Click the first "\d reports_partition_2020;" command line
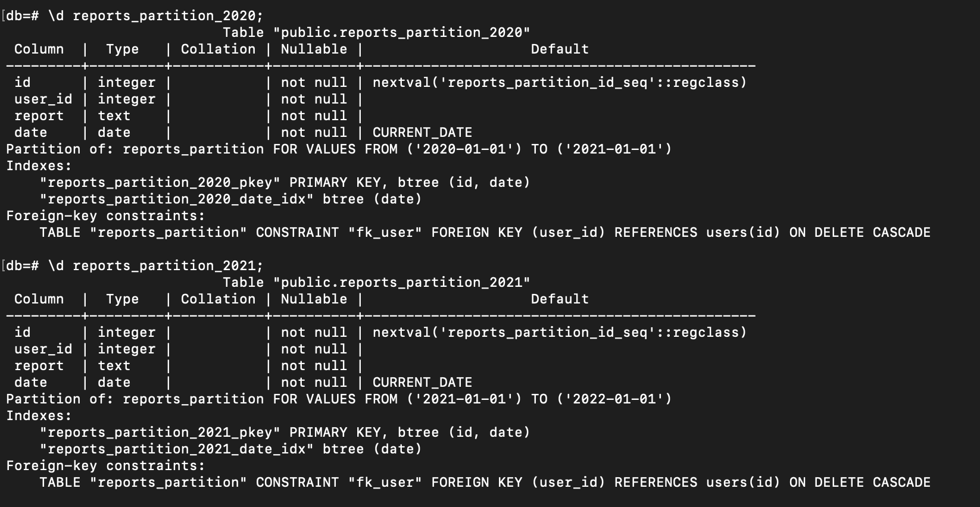This screenshot has width=980, height=507. (155, 15)
